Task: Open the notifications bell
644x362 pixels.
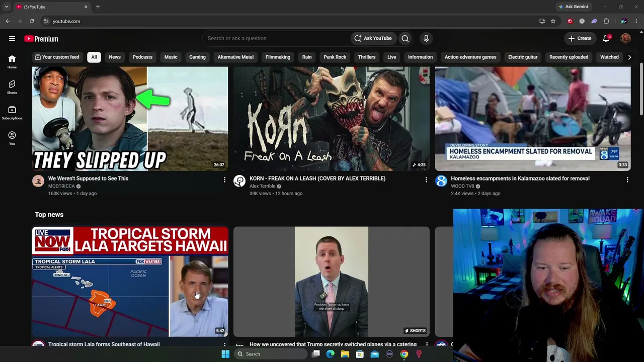Action: pyautogui.click(x=606, y=39)
